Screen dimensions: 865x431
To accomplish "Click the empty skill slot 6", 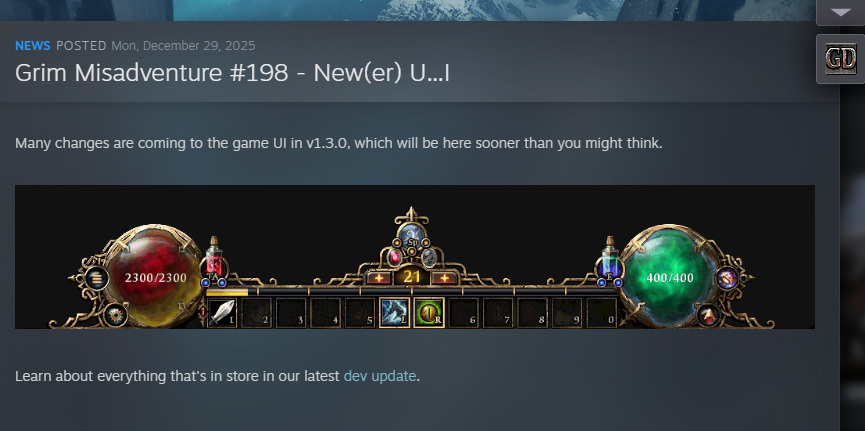I will point(463,313).
